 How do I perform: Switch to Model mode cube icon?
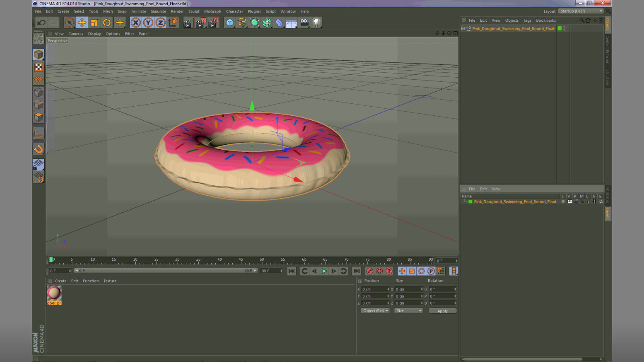tap(39, 54)
